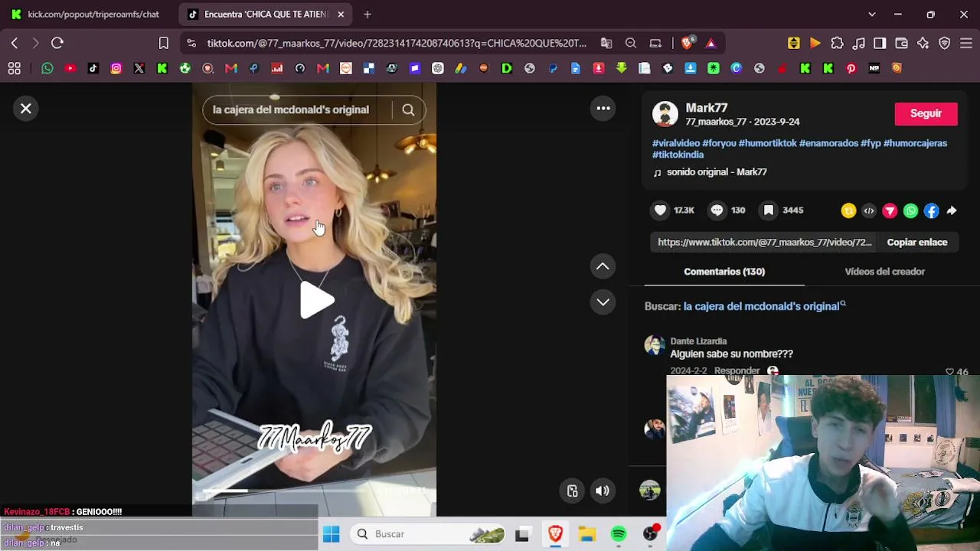This screenshot has width=980, height=551.
Task: Go to the next video with the down arrow
Action: 603,302
